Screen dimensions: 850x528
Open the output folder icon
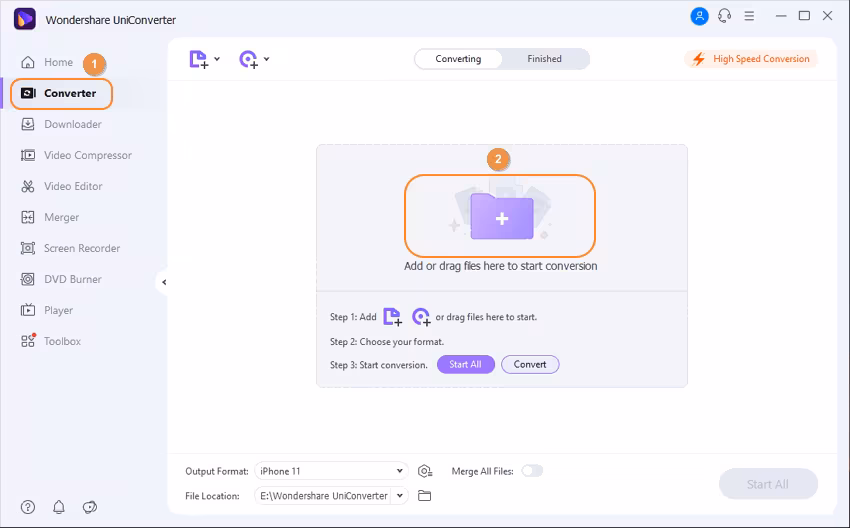coord(424,495)
